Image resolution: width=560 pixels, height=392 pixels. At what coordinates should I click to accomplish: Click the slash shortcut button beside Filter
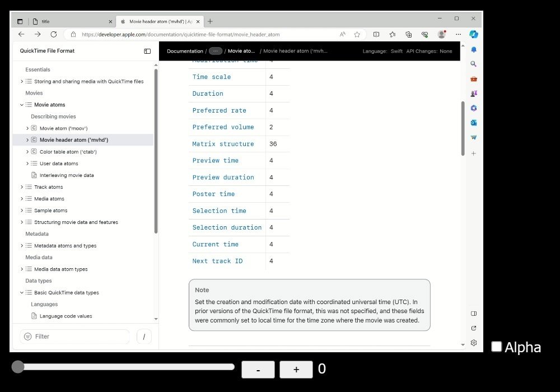click(144, 337)
